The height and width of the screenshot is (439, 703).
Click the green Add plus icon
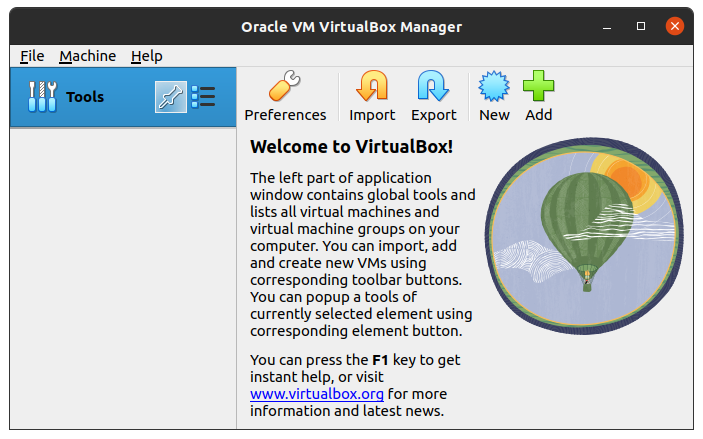[x=538, y=86]
